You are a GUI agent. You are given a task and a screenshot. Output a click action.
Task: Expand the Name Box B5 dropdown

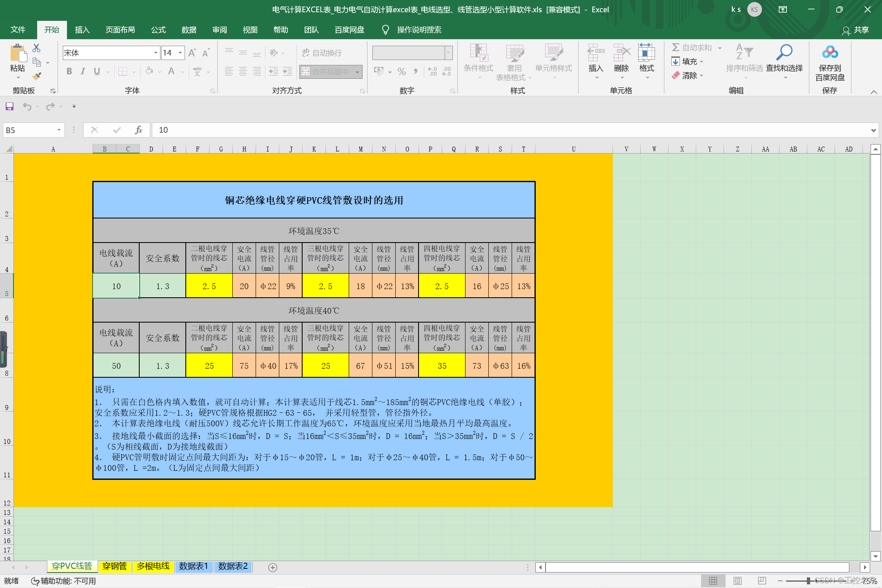[59, 130]
